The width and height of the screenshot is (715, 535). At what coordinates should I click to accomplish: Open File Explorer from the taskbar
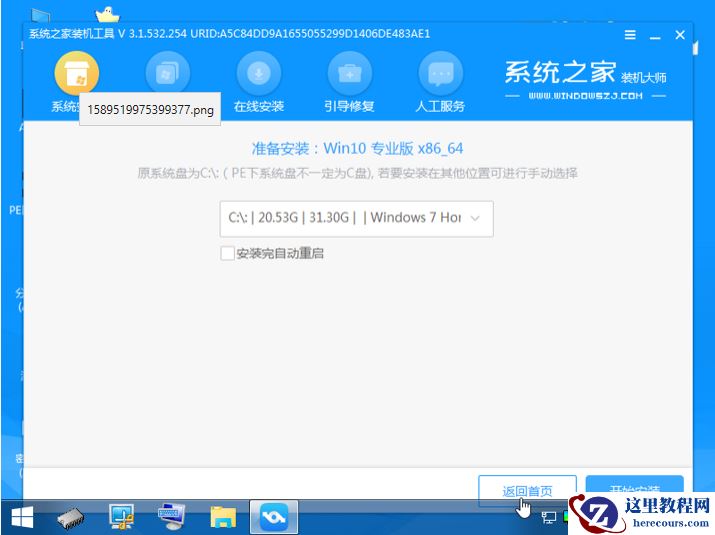pyautogui.click(x=223, y=518)
